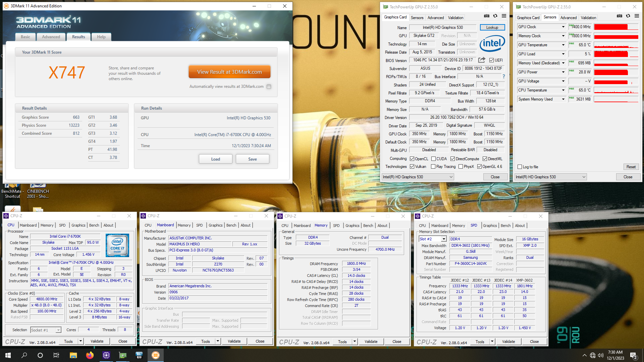Viewport: 644px width, 362px height.
Task: Toggle the Ray Tracing checkbox
Action: click(433, 167)
